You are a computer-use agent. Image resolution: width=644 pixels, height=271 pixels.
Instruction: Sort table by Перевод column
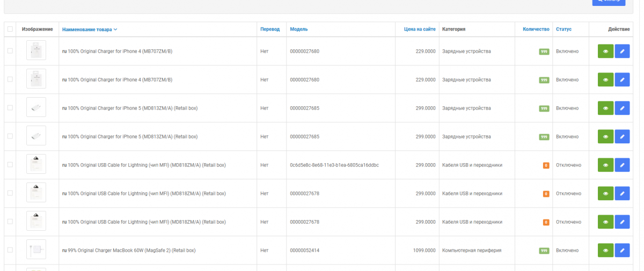pos(270,30)
